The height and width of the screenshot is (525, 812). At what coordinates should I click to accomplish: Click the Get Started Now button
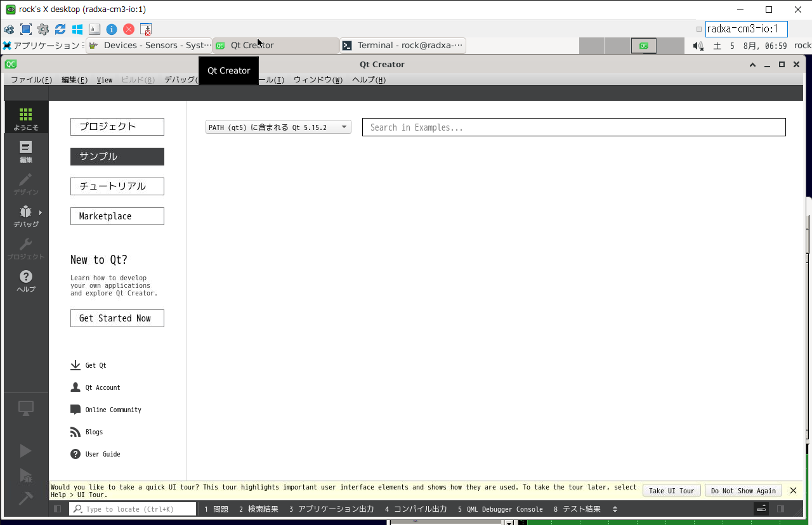117,318
